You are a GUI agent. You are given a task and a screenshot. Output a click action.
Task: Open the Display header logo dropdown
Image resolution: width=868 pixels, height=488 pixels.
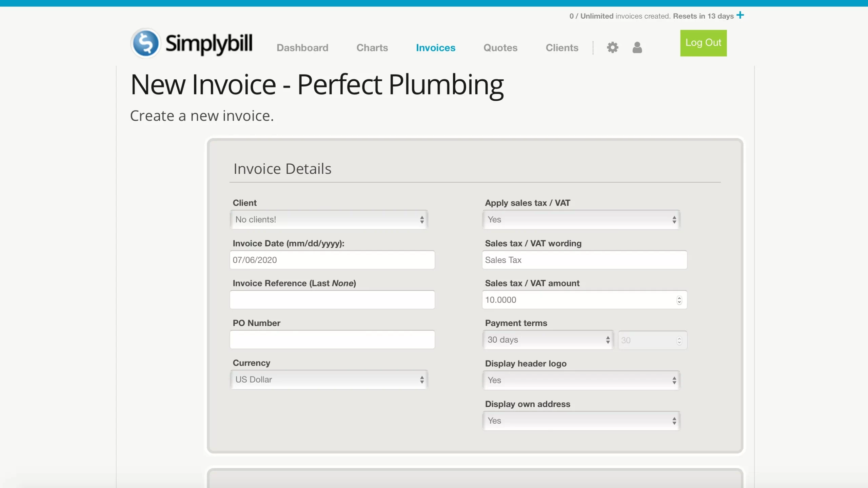coord(581,380)
